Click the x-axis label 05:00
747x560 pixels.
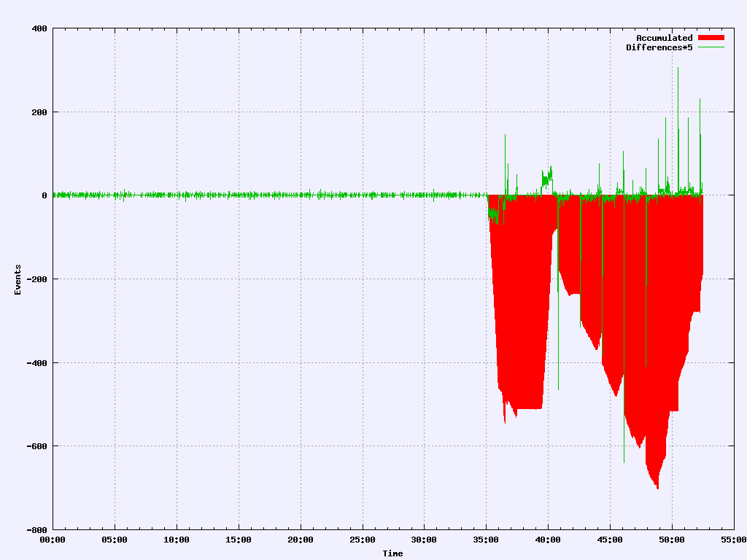coord(115,540)
